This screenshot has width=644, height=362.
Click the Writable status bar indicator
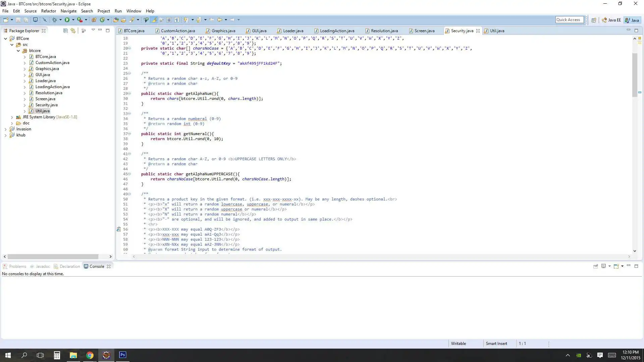click(458, 343)
